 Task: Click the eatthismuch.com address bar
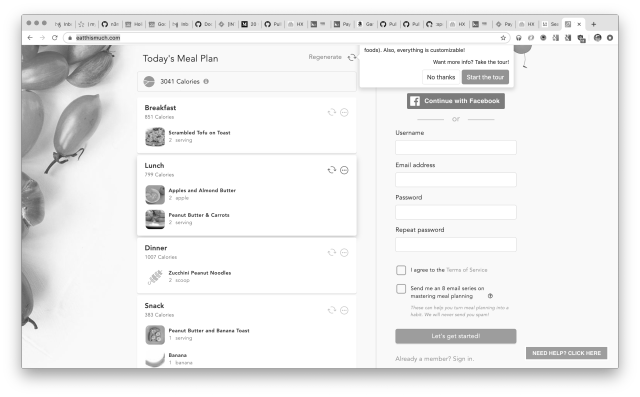286,38
